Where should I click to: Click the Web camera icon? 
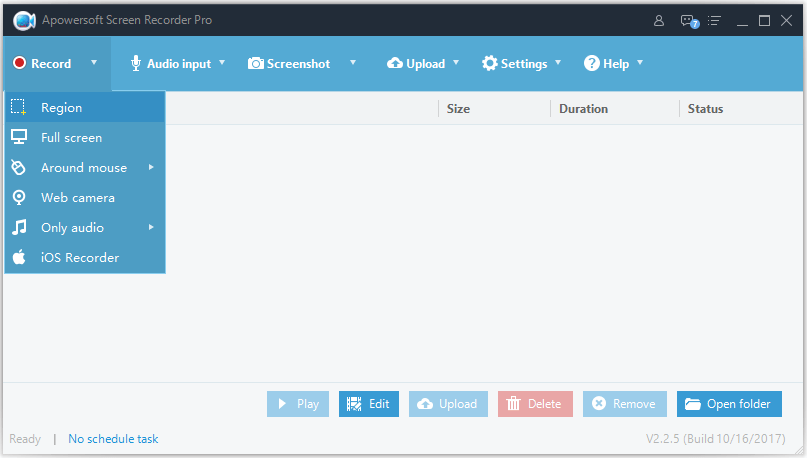click(19, 198)
